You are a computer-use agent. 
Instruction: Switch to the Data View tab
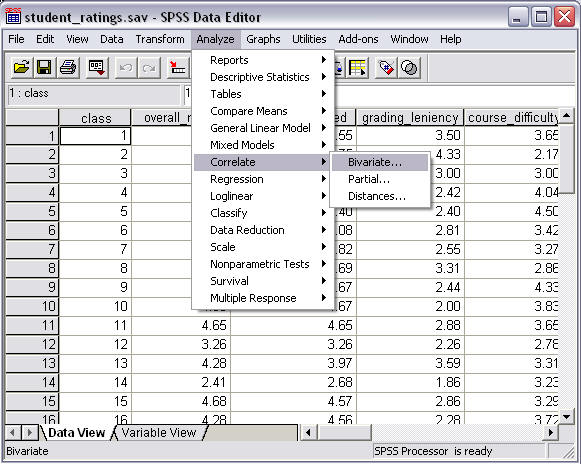(76, 433)
